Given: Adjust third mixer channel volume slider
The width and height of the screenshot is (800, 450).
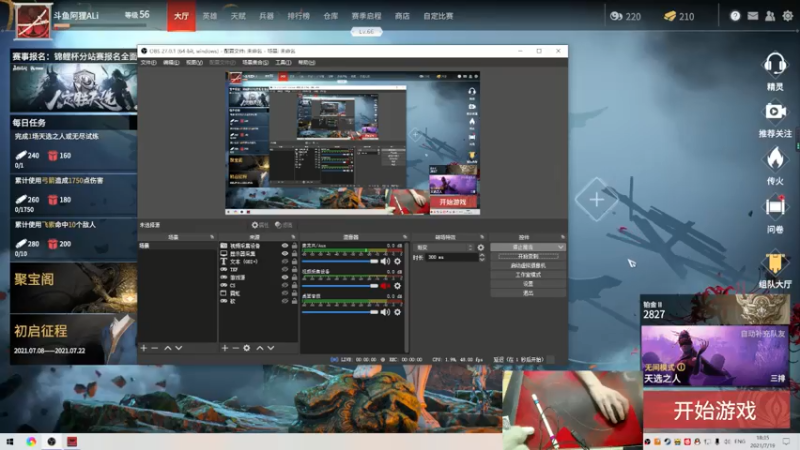Looking at the screenshot, I should click(340, 312).
